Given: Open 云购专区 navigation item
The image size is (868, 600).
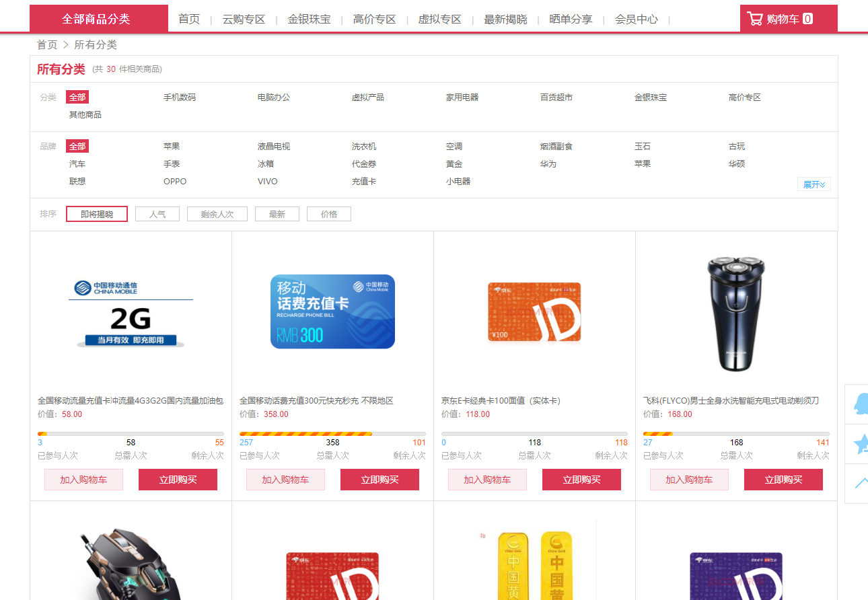Looking at the screenshot, I should 244,19.
